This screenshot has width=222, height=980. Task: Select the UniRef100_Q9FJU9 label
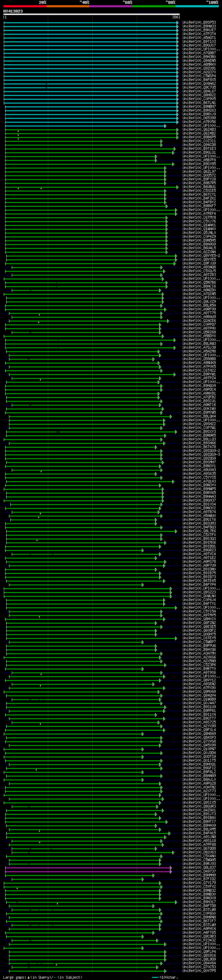pos(199,263)
